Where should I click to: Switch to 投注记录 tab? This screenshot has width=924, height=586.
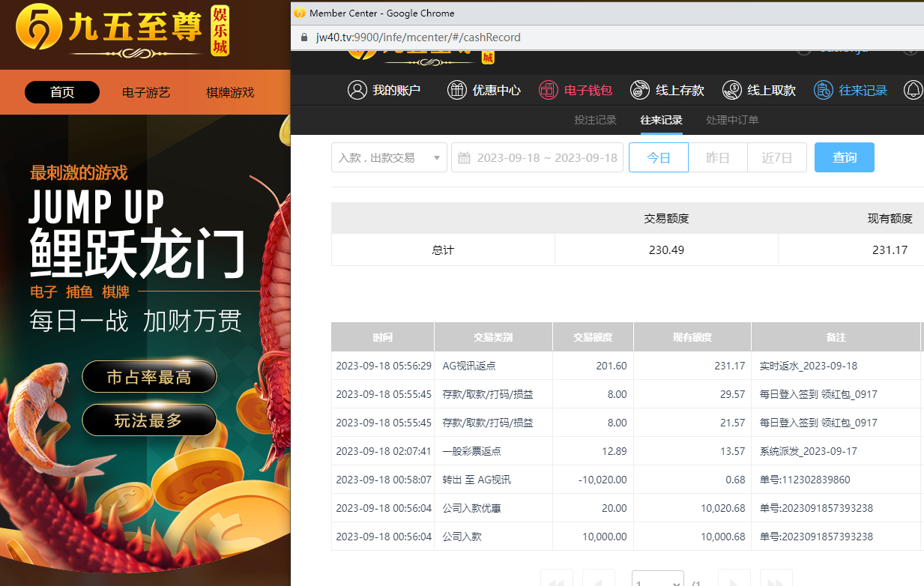595,120
